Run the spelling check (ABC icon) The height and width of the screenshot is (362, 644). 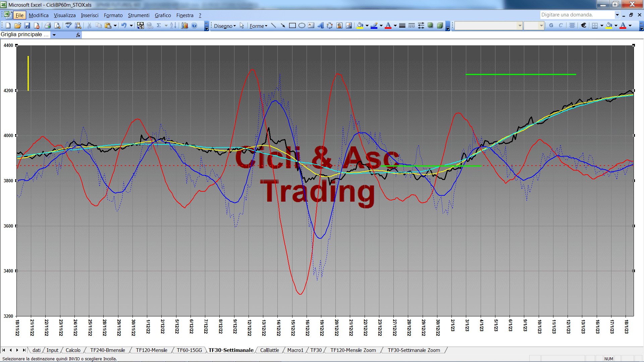tap(68, 26)
